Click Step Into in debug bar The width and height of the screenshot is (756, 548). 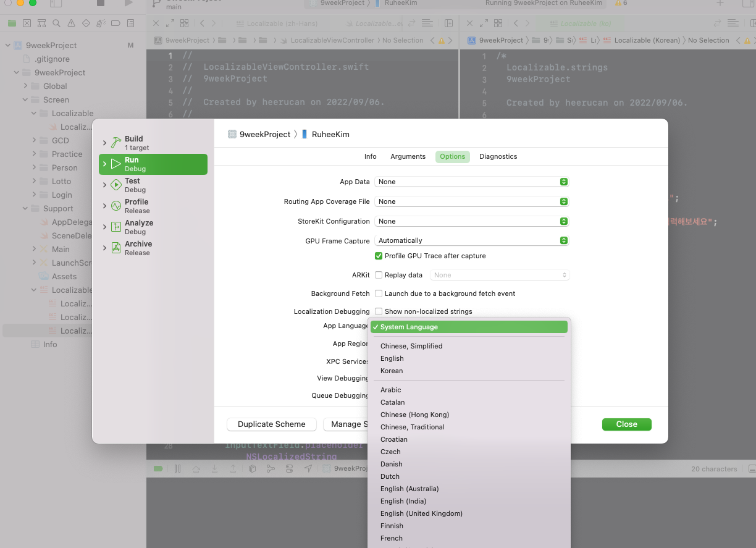214,469
